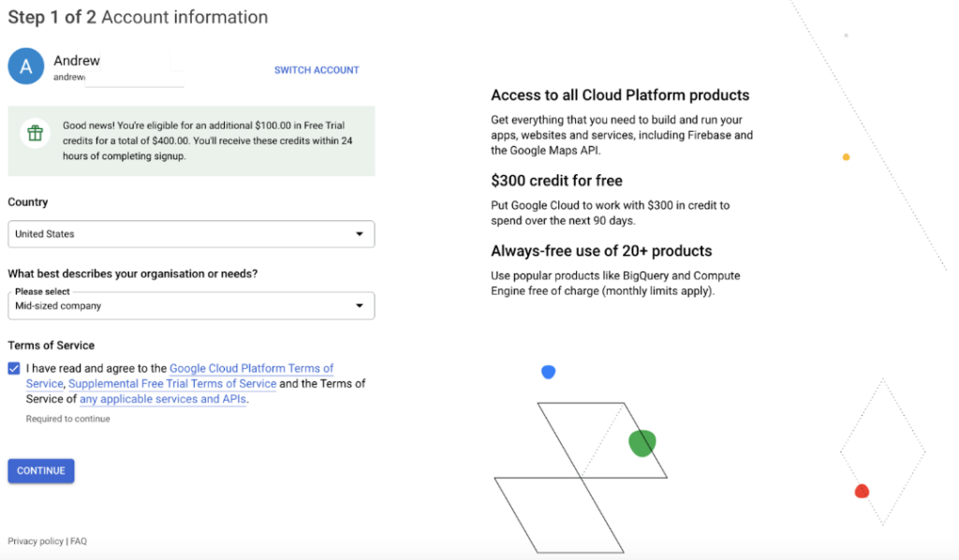This screenshot has height=560, width=959.
Task: Click 'Access to all Cloud Platform products' heading
Action: click(x=620, y=96)
